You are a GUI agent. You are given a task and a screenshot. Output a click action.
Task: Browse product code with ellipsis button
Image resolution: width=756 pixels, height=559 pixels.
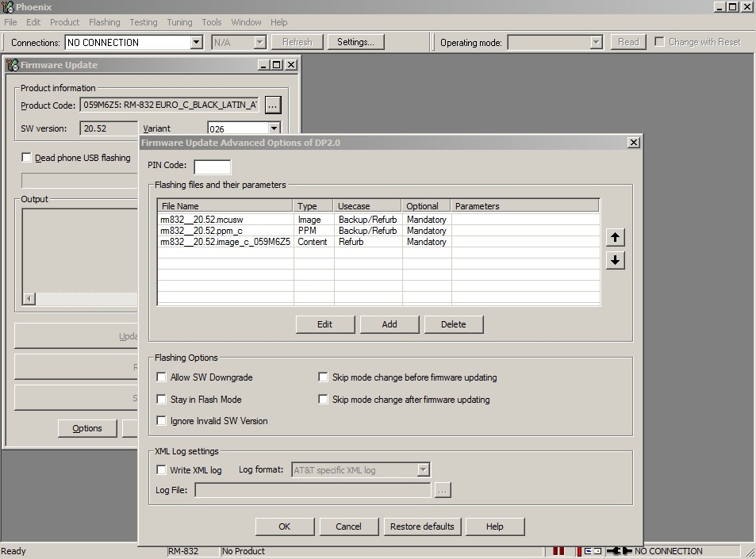click(x=272, y=105)
